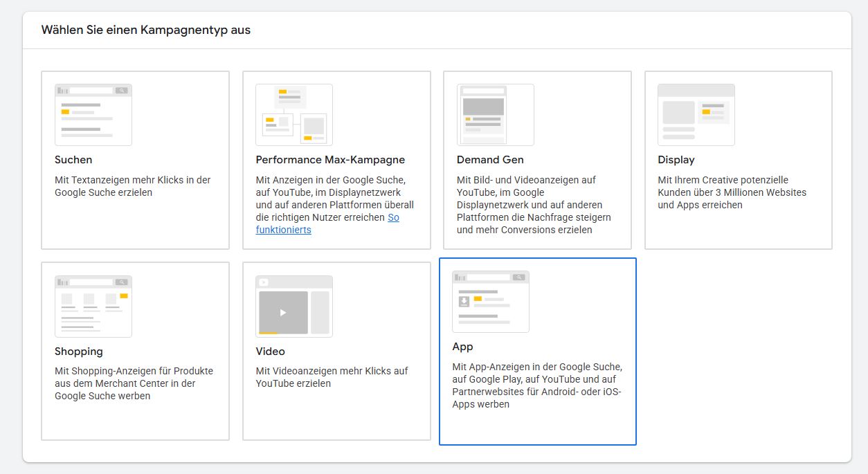Screen dimensions: 868x474
Task: Click the Performance Max-Kampagne illustration icon
Action: [x=294, y=115]
